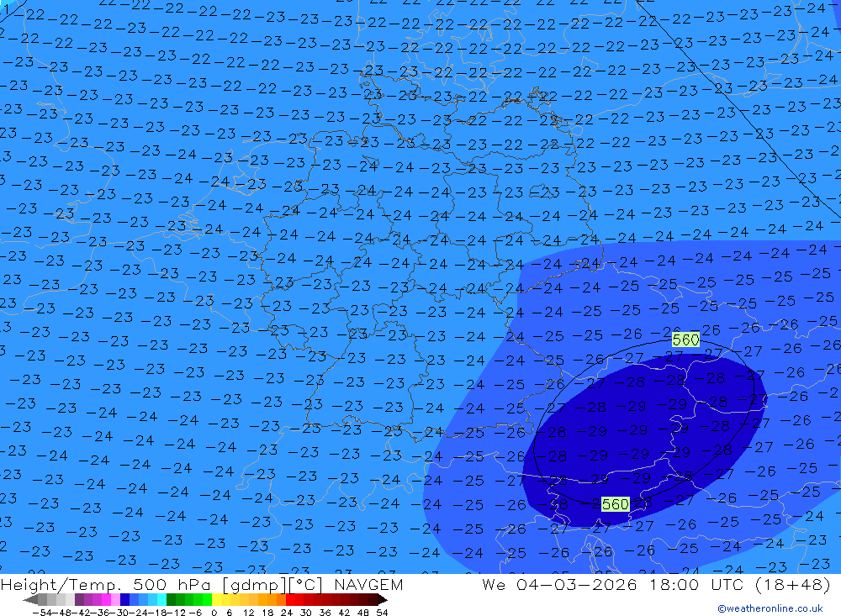This screenshot has height=616, width=841.
Task: Pick the dark green legend swatch at -18
Action: click(x=171, y=600)
